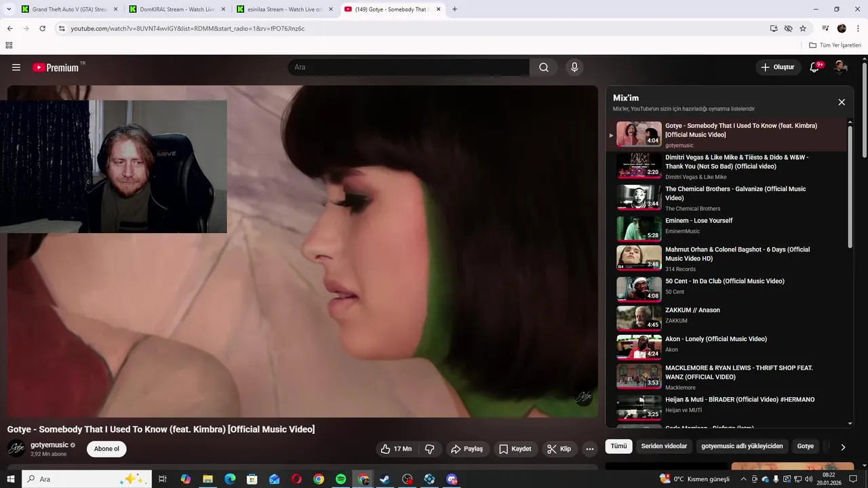
Task: Switch to DomKIRAL Stream tab
Action: tap(176, 9)
